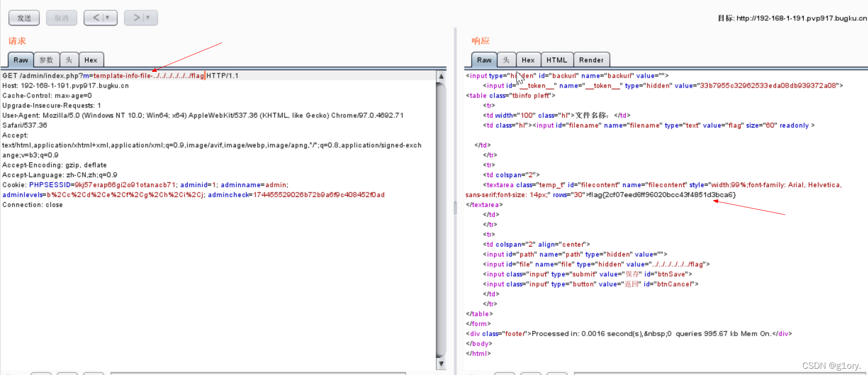Open the back history dropdown arrow

point(108,17)
